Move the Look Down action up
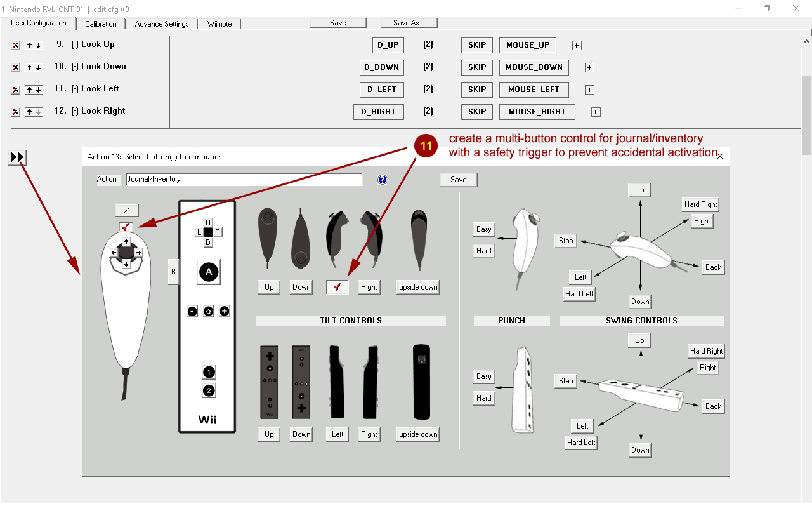Image resolution: width=812 pixels, height=506 pixels. pyautogui.click(x=29, y=68)
